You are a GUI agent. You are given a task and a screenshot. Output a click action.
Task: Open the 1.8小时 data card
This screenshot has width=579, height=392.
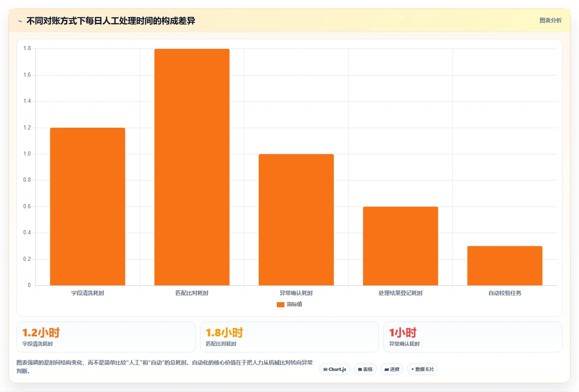click(x=289, y=337)
